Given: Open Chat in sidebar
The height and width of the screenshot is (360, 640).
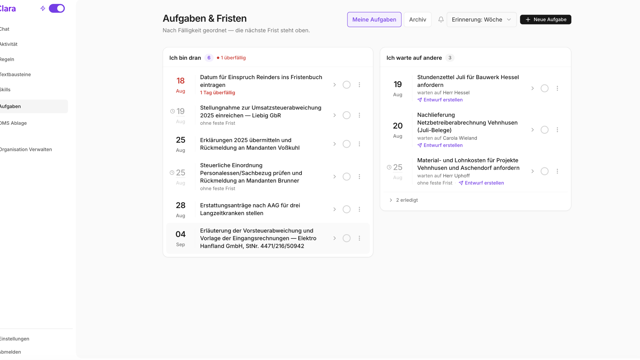Looking at the screenshot, I should point(5,29).
